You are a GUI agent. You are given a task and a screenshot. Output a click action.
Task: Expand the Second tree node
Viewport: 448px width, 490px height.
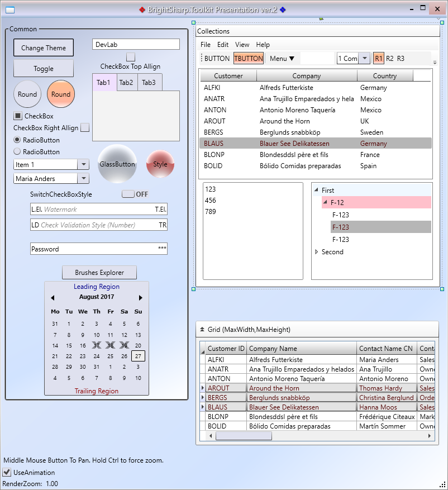click(317, 252)
